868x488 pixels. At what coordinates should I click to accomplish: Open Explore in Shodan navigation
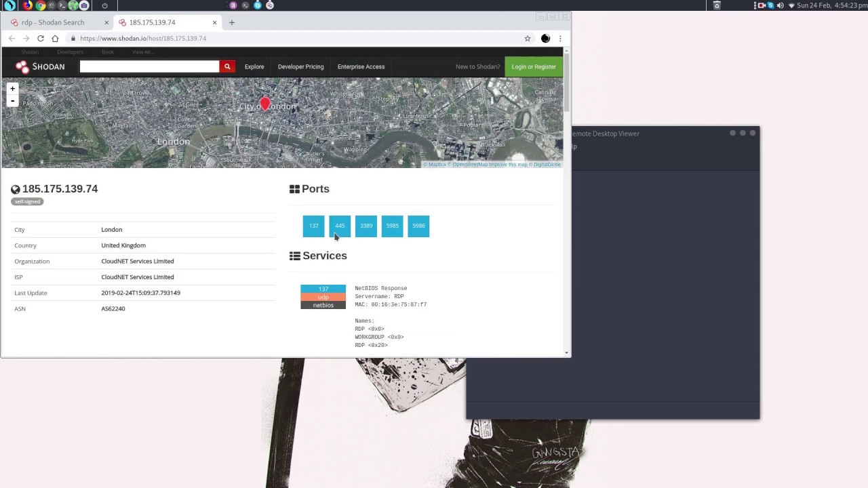254,66
